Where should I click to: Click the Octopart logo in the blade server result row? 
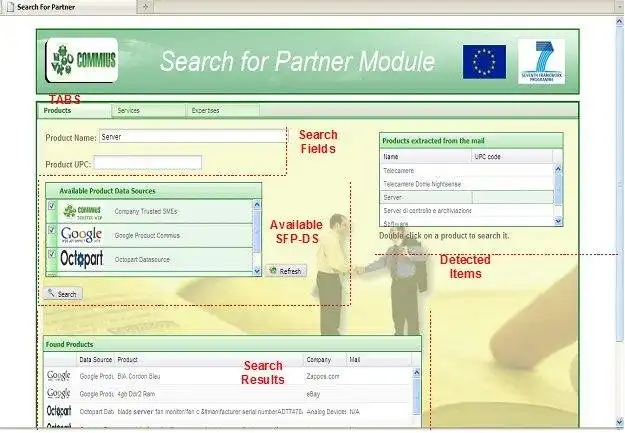pos(59,411)
